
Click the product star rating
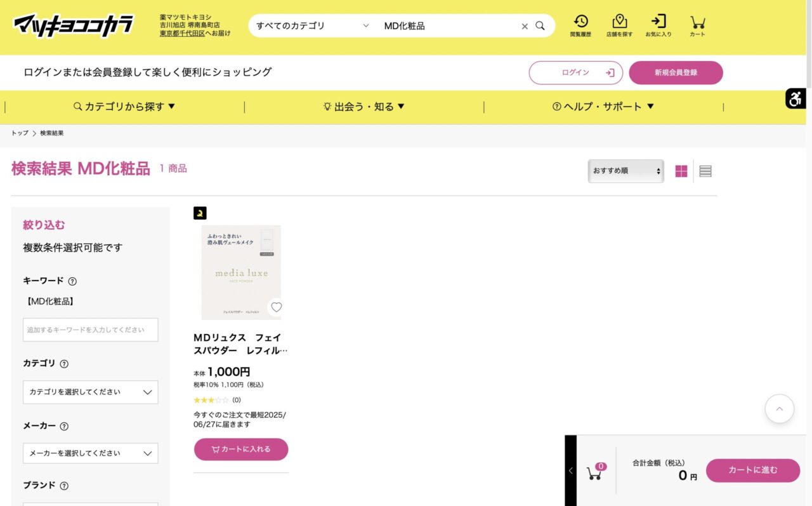211,400
